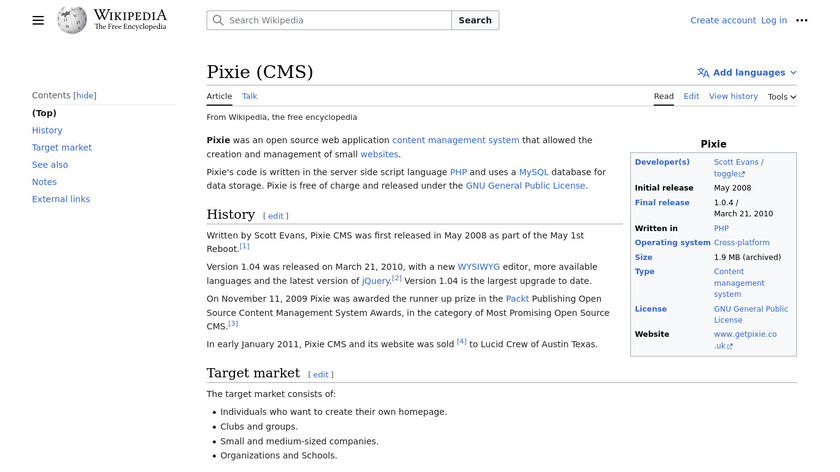Expand the Add languages dropdown

(747, 72)
